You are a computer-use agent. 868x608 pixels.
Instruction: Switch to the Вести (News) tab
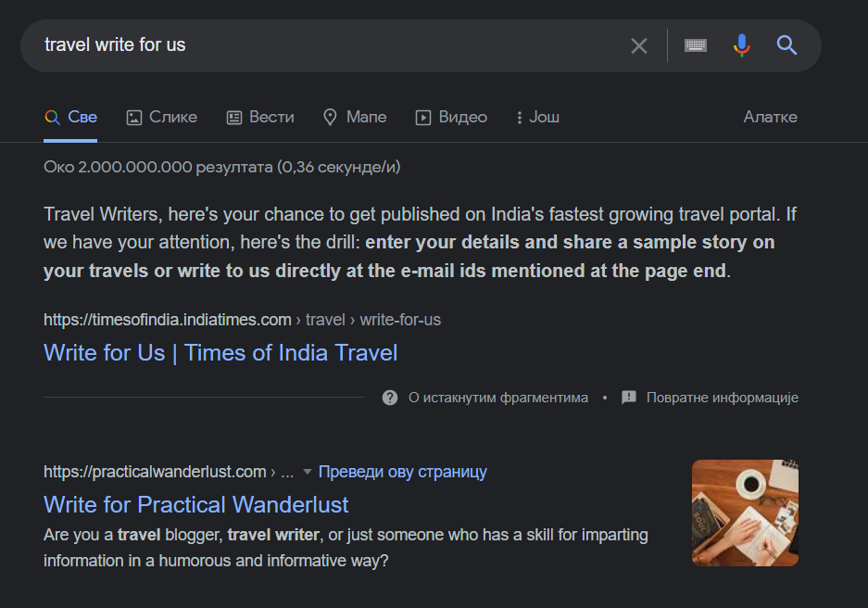pos(260,118)
